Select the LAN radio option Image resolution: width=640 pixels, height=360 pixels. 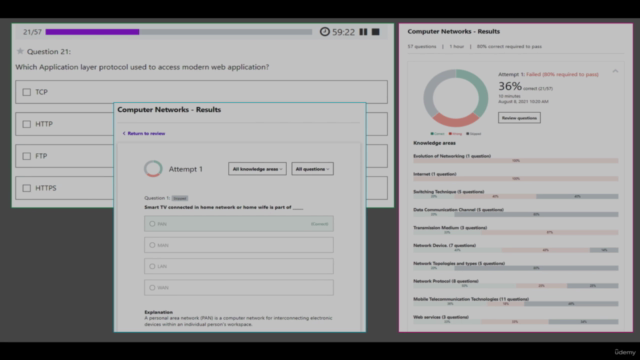pyautogui.click(x=152, y=266)
